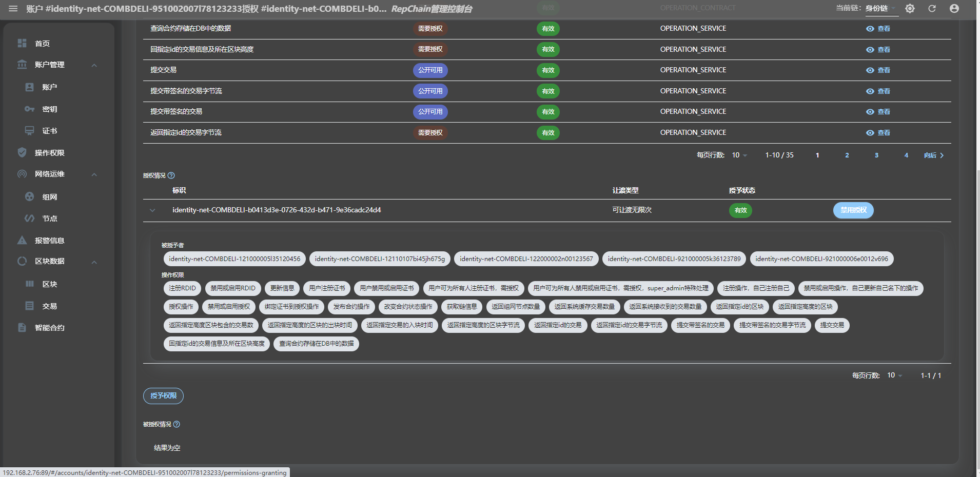Click the 证书 certificate icon
This screenshot has height=477, width=980.
tap(30, 131)
